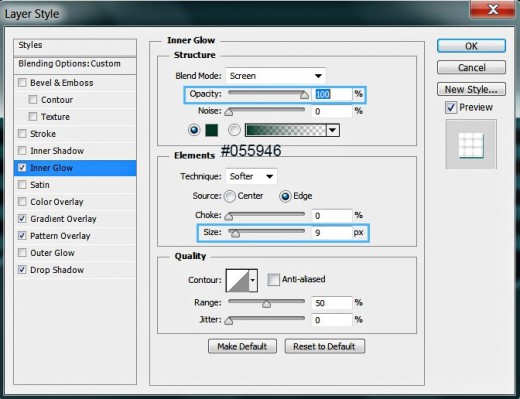Open the Blend Mode dropdown
The width and height of the screenshot is (520, 399).
(275, 76)
